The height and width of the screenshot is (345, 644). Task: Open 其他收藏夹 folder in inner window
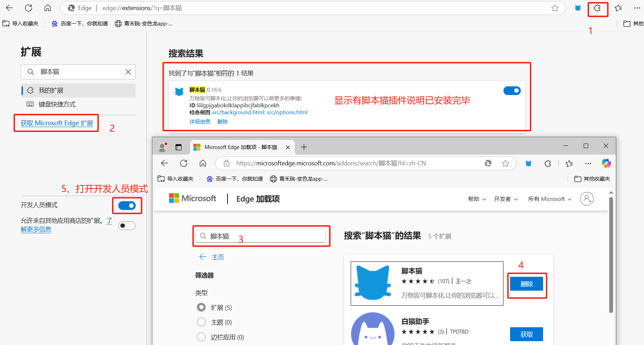[592, 179]
